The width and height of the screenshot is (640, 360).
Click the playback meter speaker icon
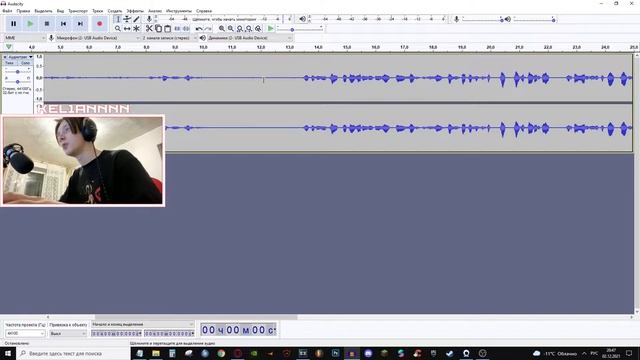pos(302,19)
